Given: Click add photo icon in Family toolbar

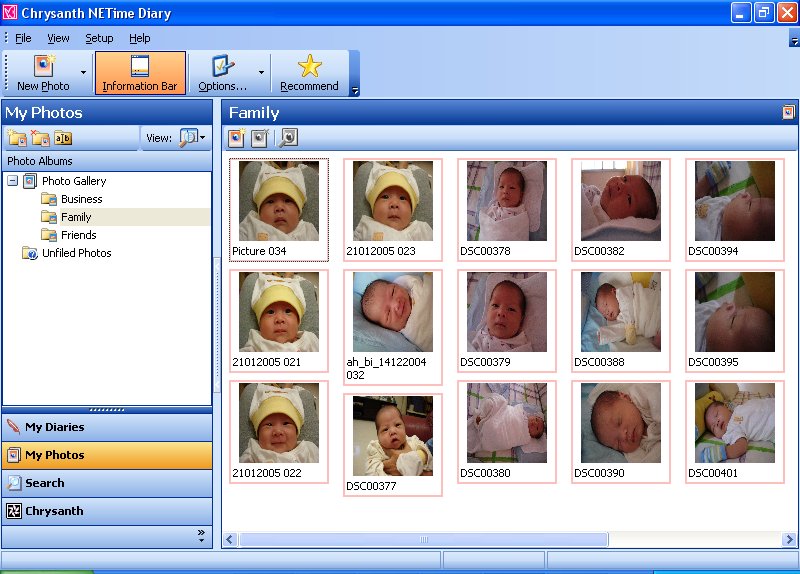Looking at the screenshot, I should coord(236,138).
